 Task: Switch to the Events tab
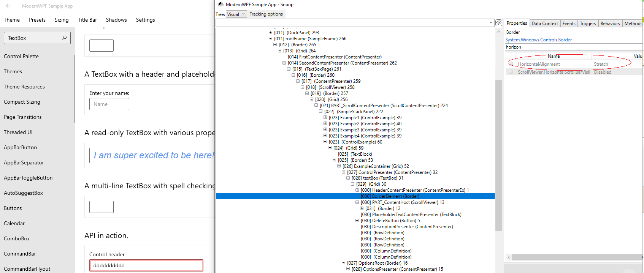click(569, 24)
